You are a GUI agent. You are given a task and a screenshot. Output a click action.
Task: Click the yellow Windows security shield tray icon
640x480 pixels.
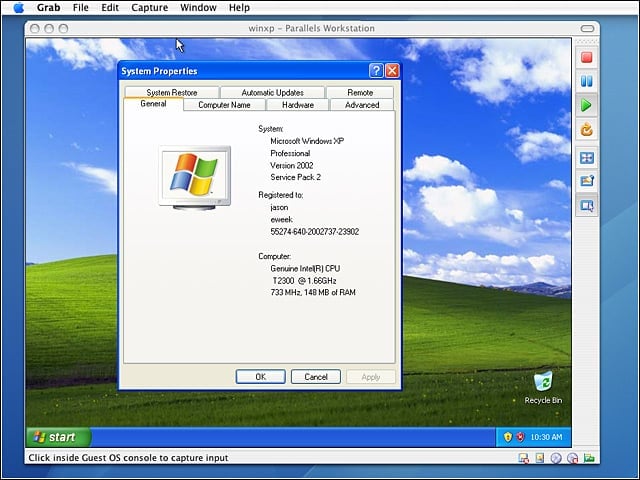[x=507, y=437]
